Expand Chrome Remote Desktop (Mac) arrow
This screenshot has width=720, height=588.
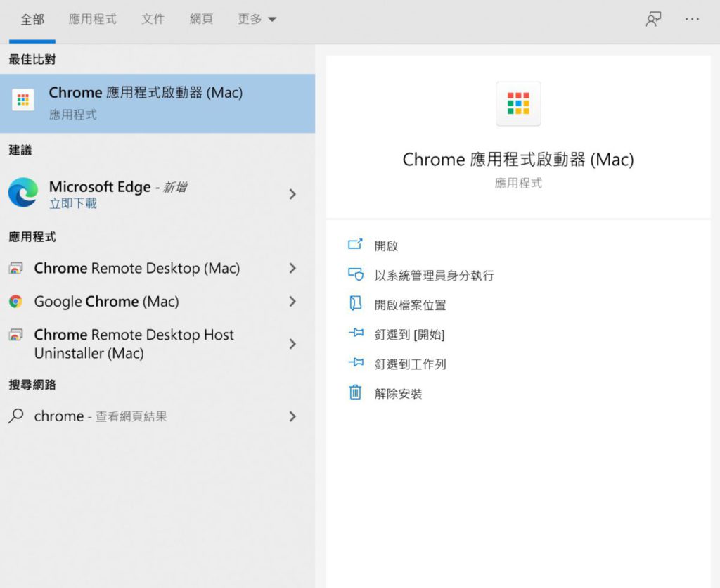[x=292, y=268]
